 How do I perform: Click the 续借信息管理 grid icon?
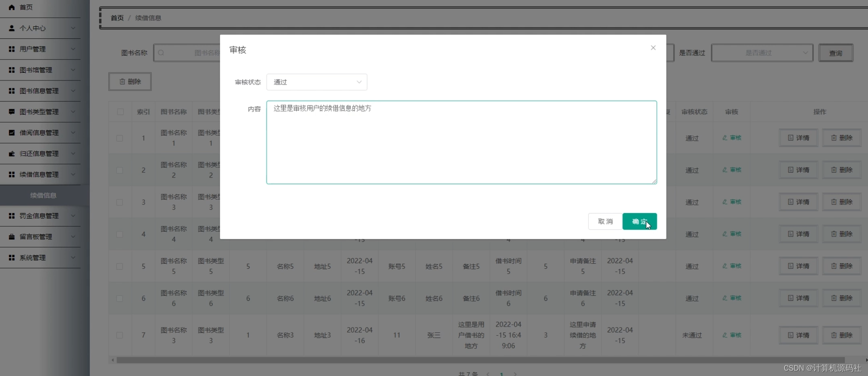click(x=12, y=174)
